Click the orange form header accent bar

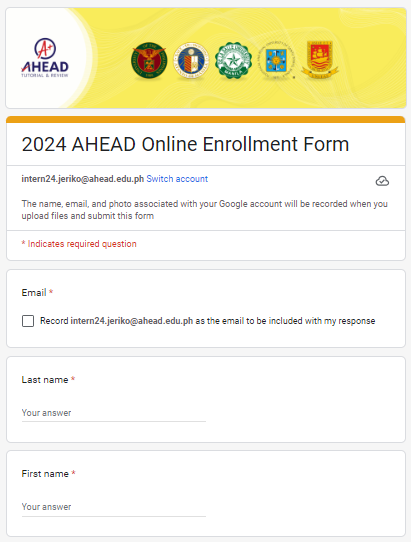click(206, 120)
